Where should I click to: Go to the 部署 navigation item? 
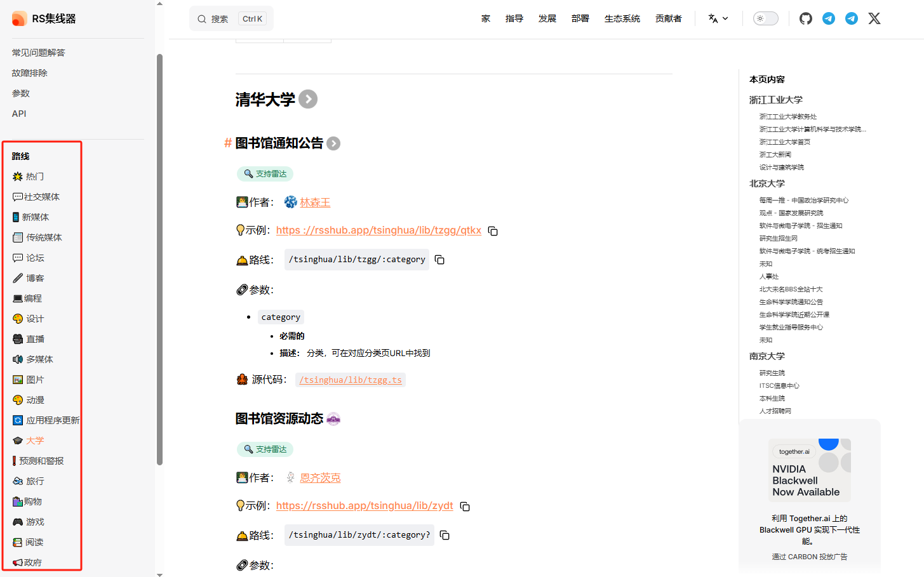[580, 18]
